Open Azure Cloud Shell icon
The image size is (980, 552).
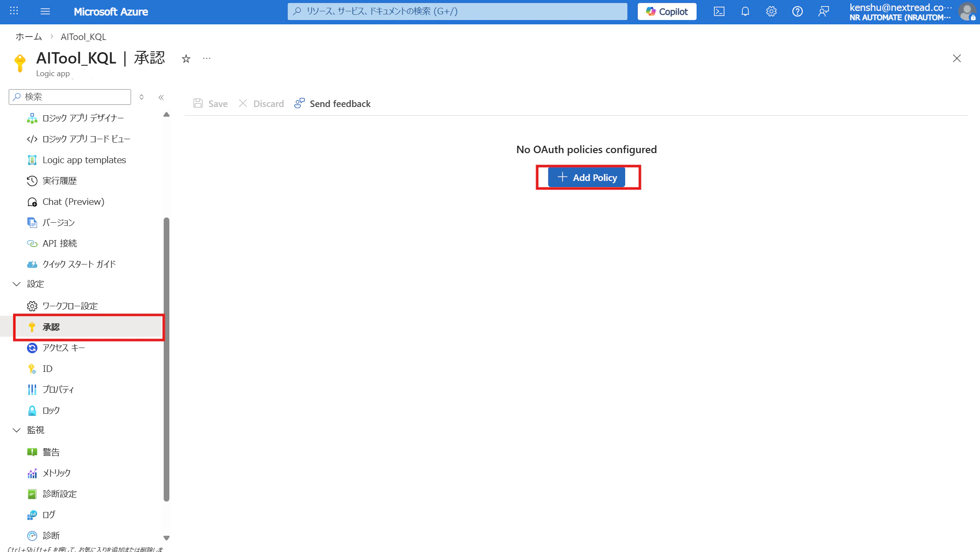point(719,12)
